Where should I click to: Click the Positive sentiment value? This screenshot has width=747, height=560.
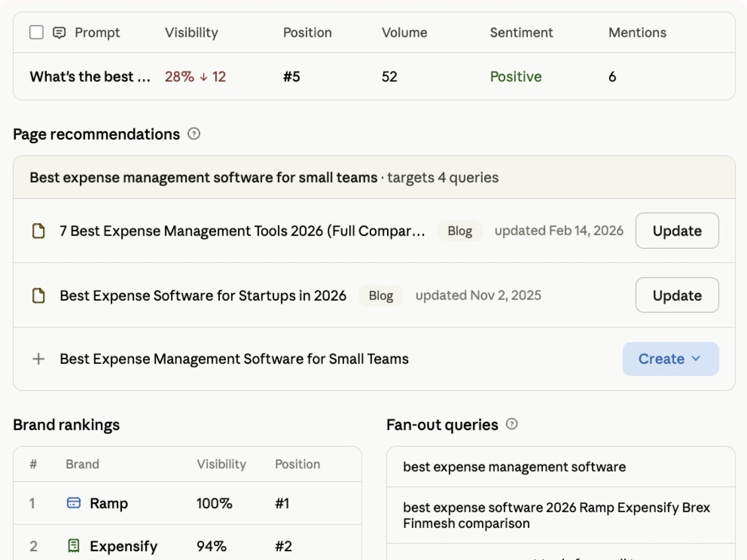[x=516, y=77]
